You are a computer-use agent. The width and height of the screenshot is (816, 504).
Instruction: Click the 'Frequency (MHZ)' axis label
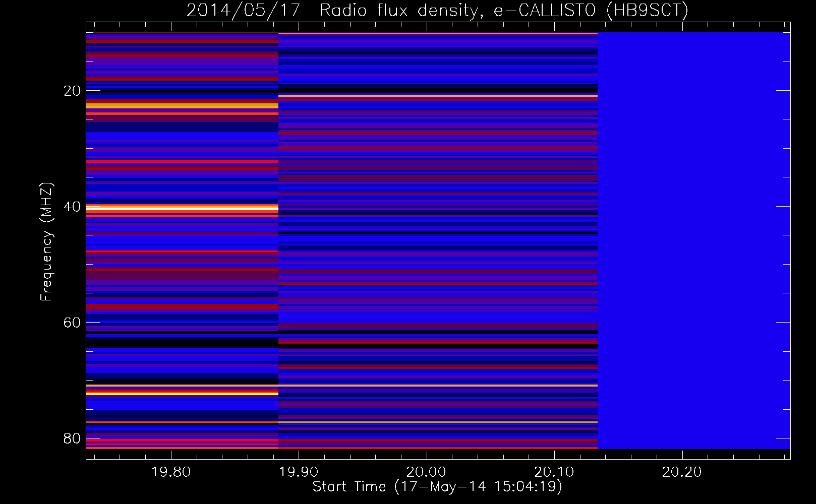pos(46,241)
